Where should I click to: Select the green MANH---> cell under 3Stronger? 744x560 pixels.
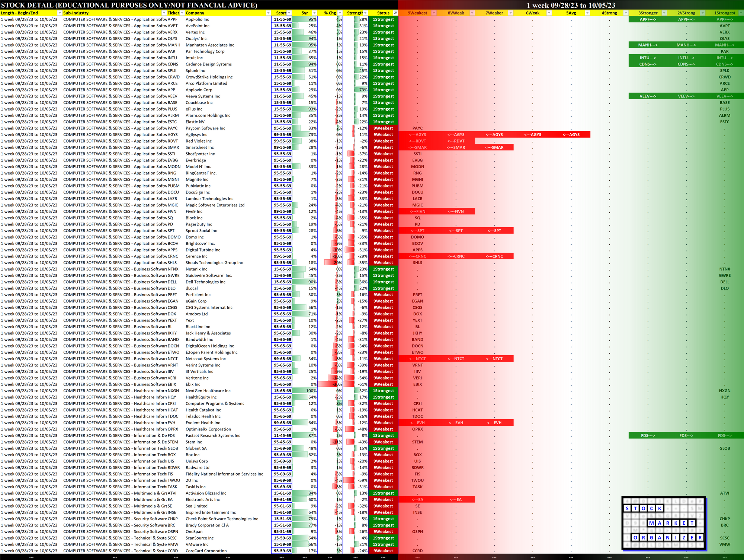pos(648,45)
